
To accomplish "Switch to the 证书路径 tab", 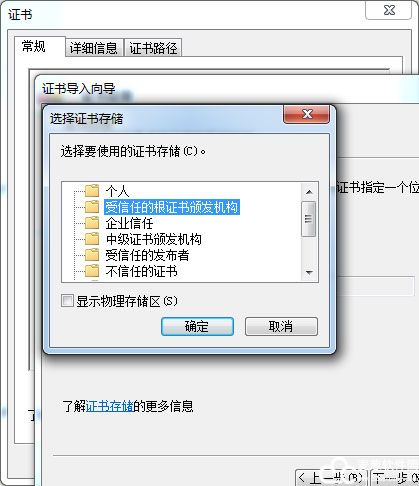I will 153,48.
